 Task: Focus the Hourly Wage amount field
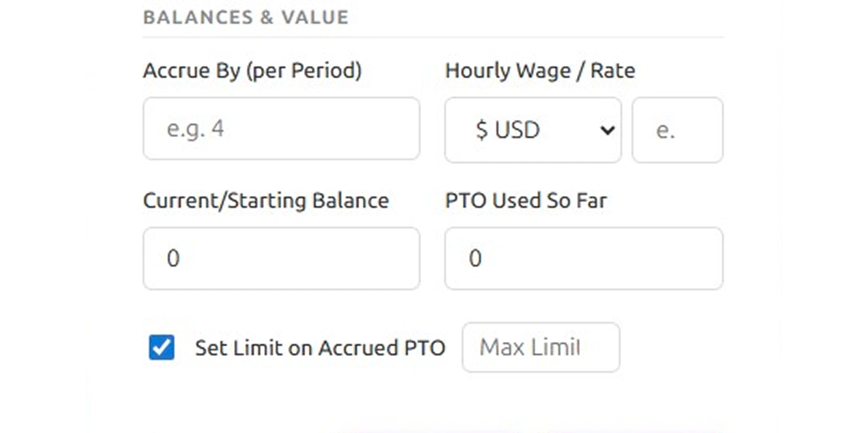pos(676,130)
